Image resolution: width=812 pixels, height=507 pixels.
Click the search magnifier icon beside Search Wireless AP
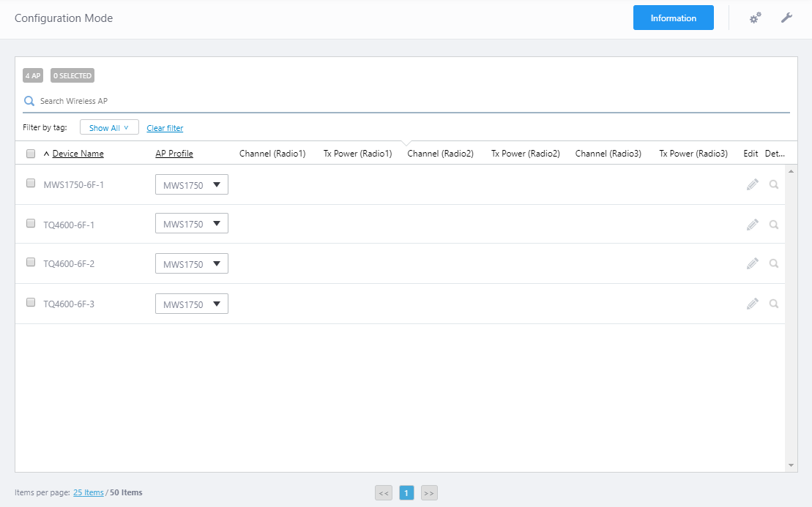tap(29, 101)
